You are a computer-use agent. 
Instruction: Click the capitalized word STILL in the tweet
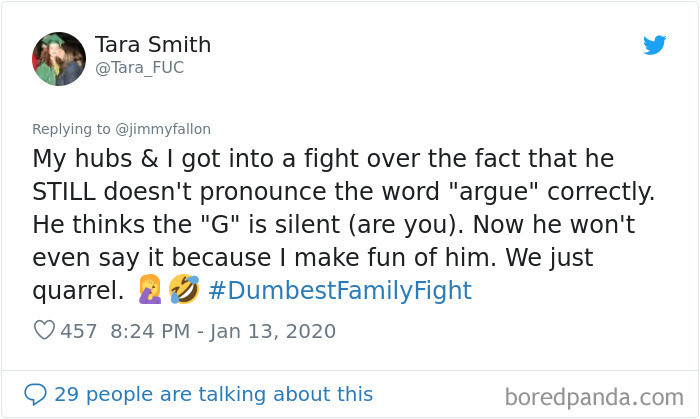point(68,192)
